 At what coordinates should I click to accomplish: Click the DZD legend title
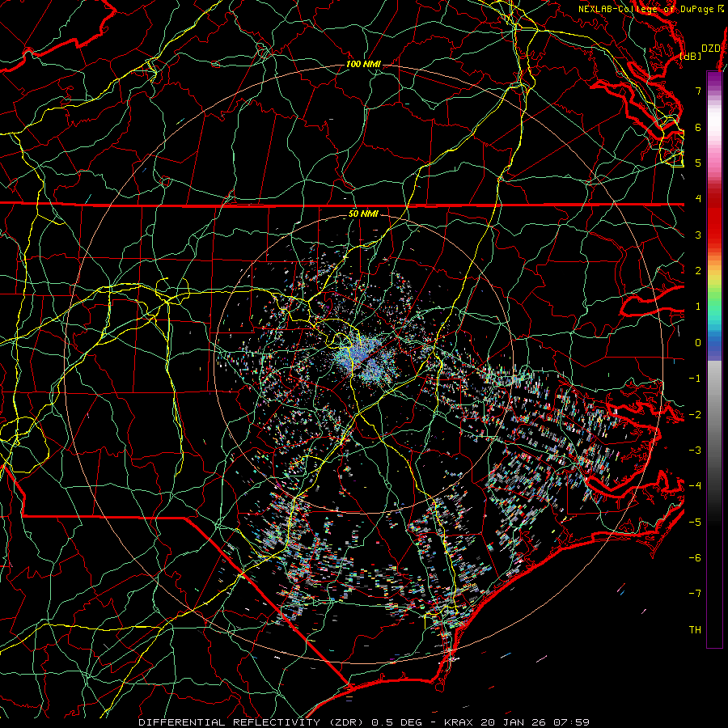coord(711,49)
